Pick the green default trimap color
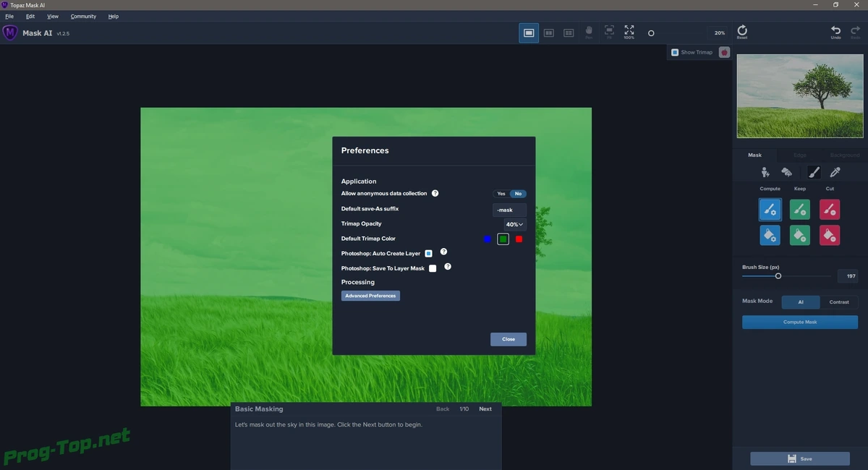 [503, 239]
